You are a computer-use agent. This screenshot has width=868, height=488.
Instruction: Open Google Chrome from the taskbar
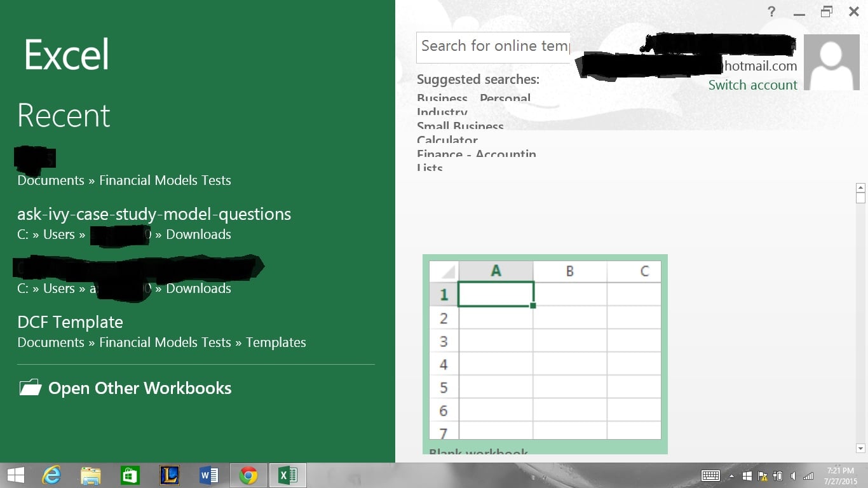pyautogui.click(x=248, y=475)
